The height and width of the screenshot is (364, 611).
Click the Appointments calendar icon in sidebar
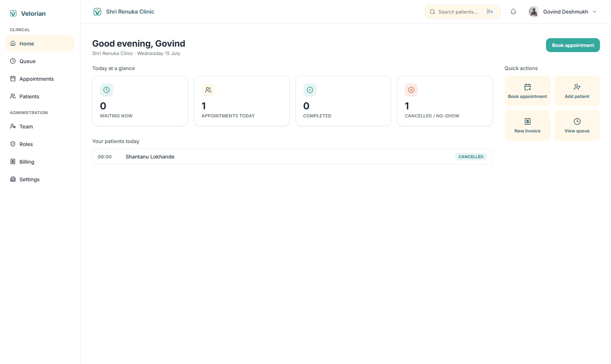pos(13,79)
